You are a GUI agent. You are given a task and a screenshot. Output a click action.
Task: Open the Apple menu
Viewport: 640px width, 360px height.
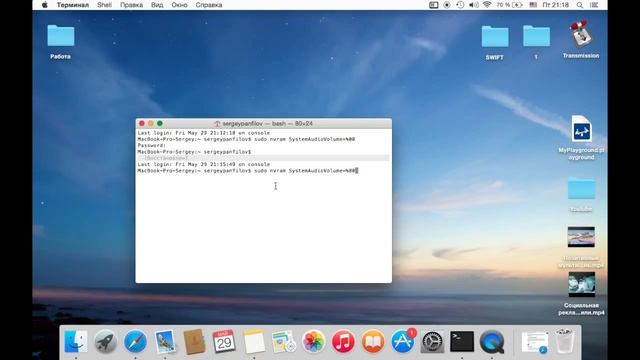tap(45, 5)
